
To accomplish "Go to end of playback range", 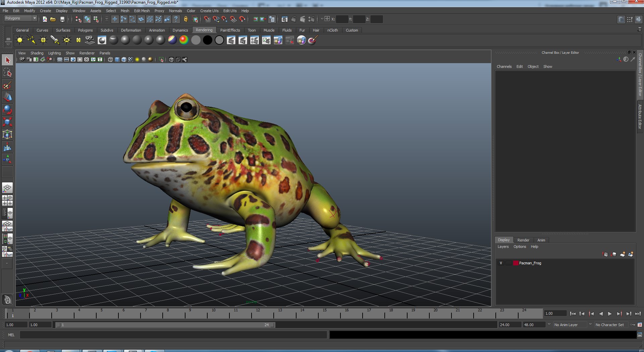I will (x=638, y=314).
